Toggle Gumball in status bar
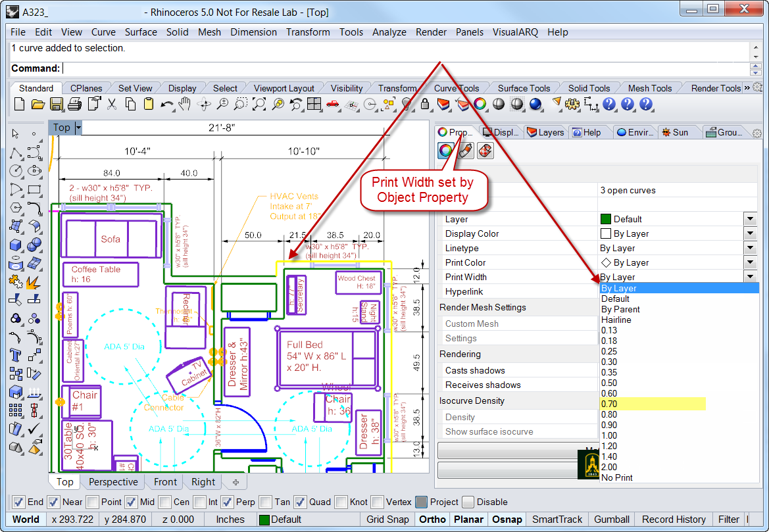The height and width of the screenshot is (532, 769). [x=612, y=520]
